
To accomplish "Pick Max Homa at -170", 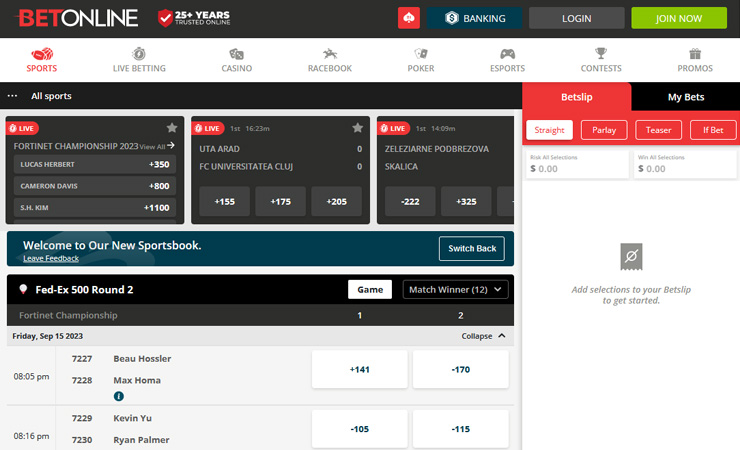I will click(461, 369).
